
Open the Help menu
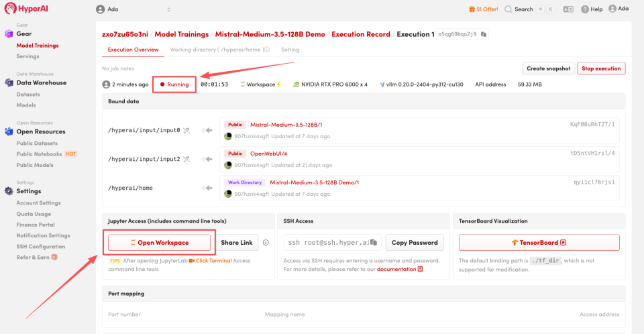tap(592, 9)
